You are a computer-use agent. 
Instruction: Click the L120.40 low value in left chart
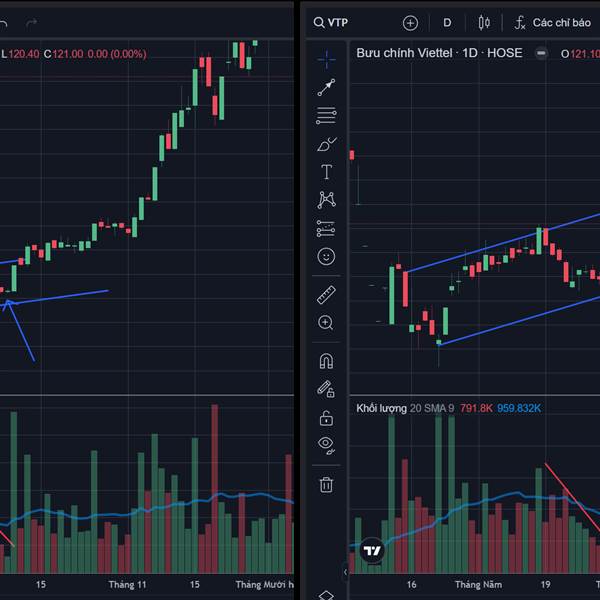point(20,54)
